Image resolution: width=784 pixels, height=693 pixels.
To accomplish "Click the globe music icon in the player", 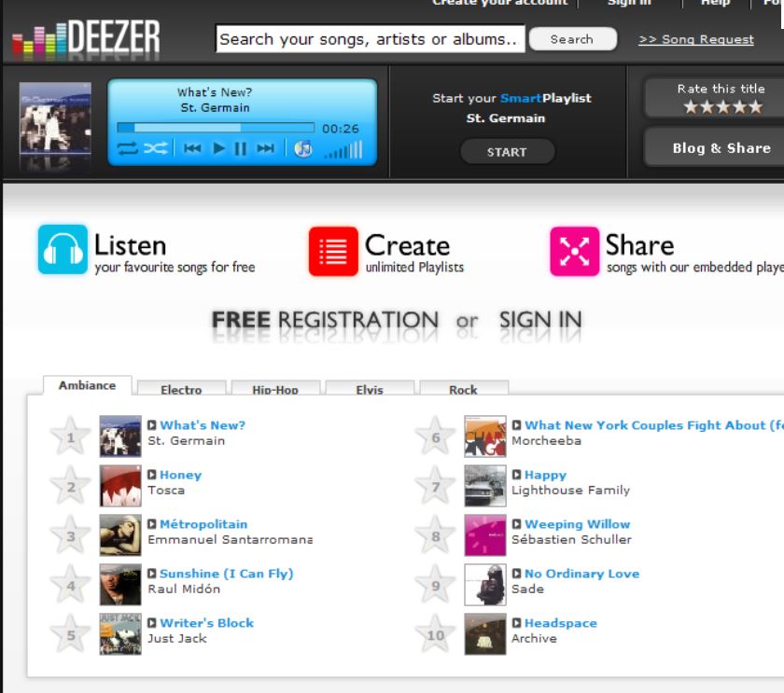I will tap(303, 148).
